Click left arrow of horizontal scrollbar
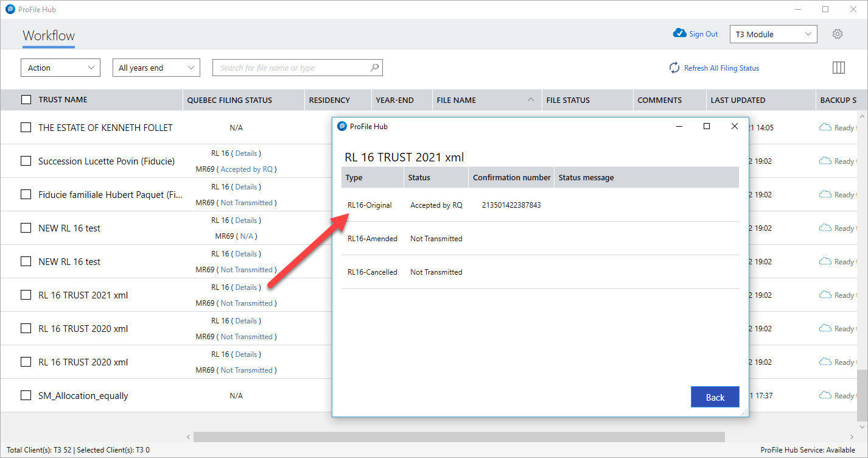The height and width of the screenshot is (458, 868). pos(188,437)
